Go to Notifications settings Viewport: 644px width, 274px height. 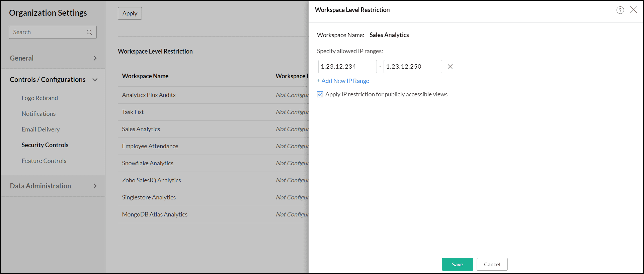tap(38, 114)
